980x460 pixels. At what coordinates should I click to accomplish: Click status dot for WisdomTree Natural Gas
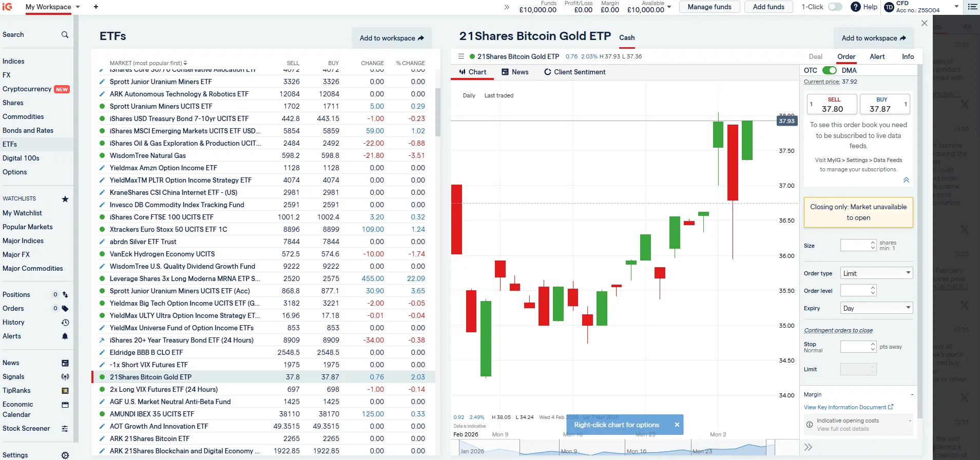click(102, 155)
